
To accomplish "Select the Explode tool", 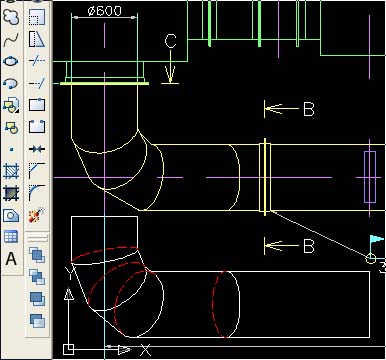I will tap(37, 215).
